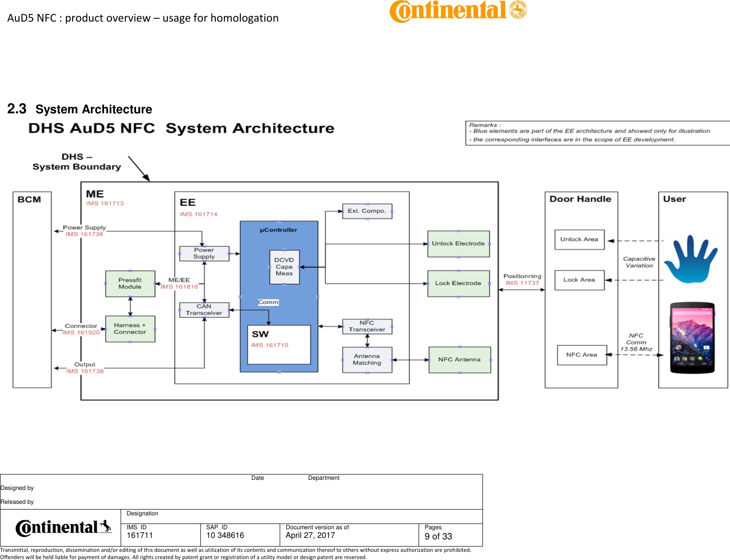Click SAP ID value 10 348616
The image size is (730, 560).
[225, 536]
